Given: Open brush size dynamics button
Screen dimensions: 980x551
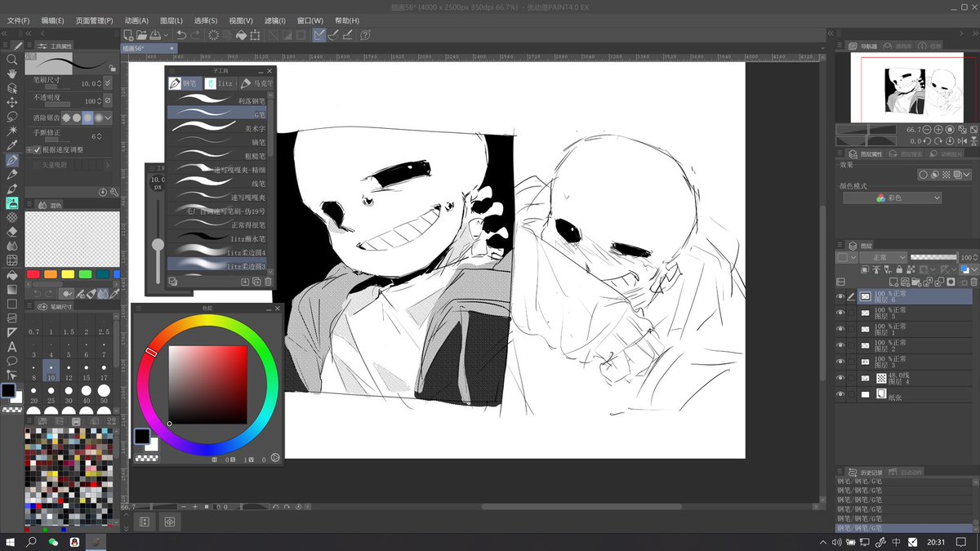Looking at the screenshot, I should (108, 83).
